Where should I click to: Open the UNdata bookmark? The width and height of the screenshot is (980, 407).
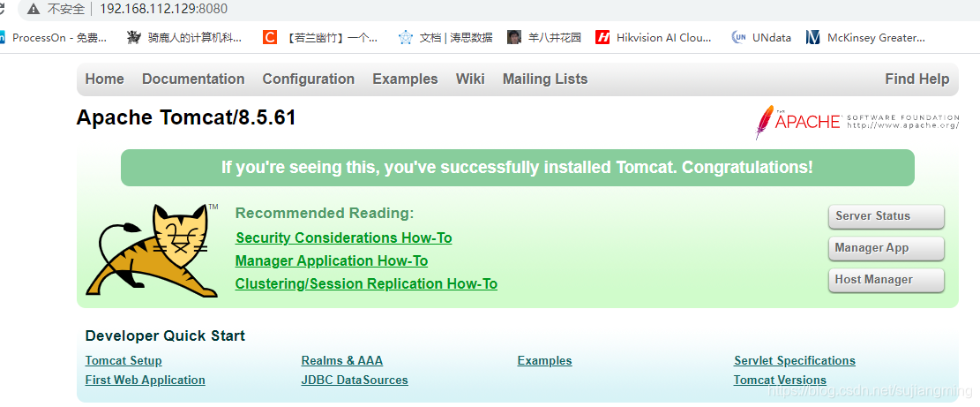[x=762, y=38]
